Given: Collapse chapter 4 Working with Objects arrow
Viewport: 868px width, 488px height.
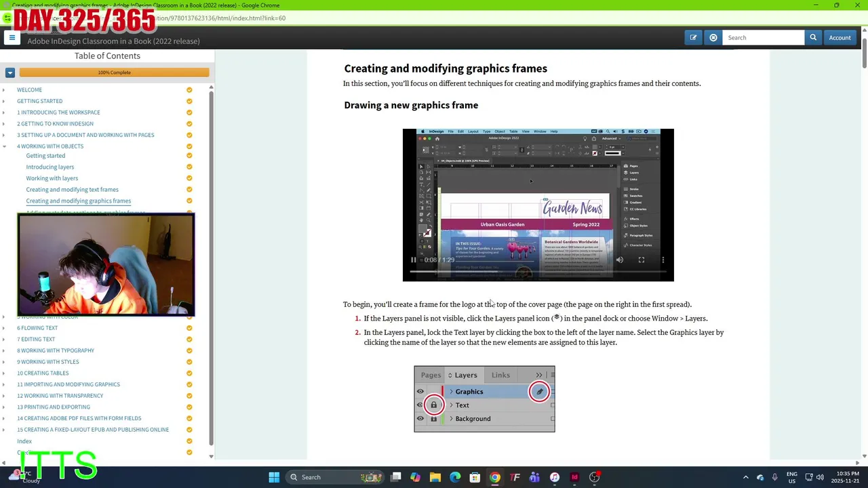Looking at the screenshot, I should [x=4, y=146].
